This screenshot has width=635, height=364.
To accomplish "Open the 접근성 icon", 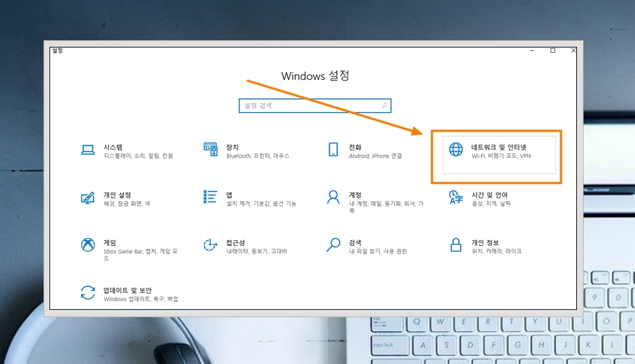I will point(210,245).
